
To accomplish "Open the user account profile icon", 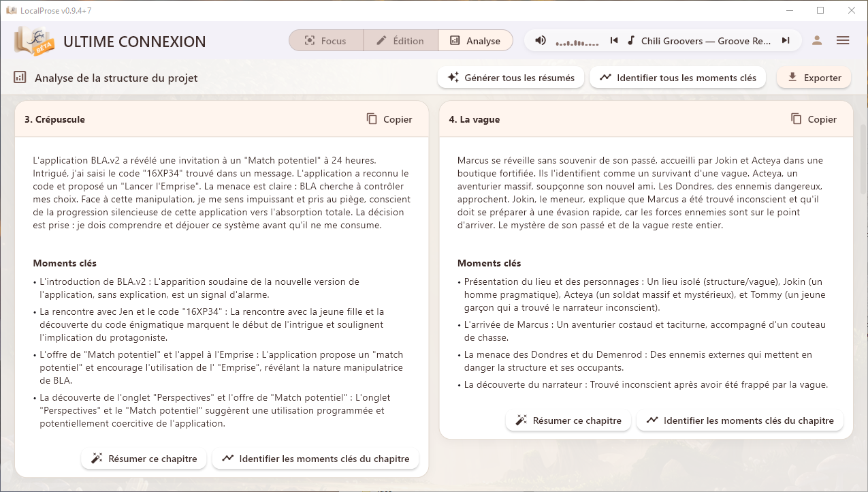I will point(817,41).
